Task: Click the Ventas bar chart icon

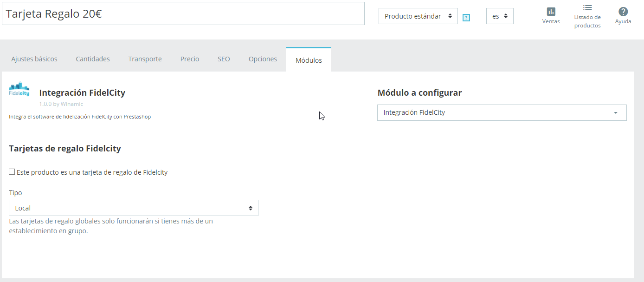Action: [x=551, y=12]
